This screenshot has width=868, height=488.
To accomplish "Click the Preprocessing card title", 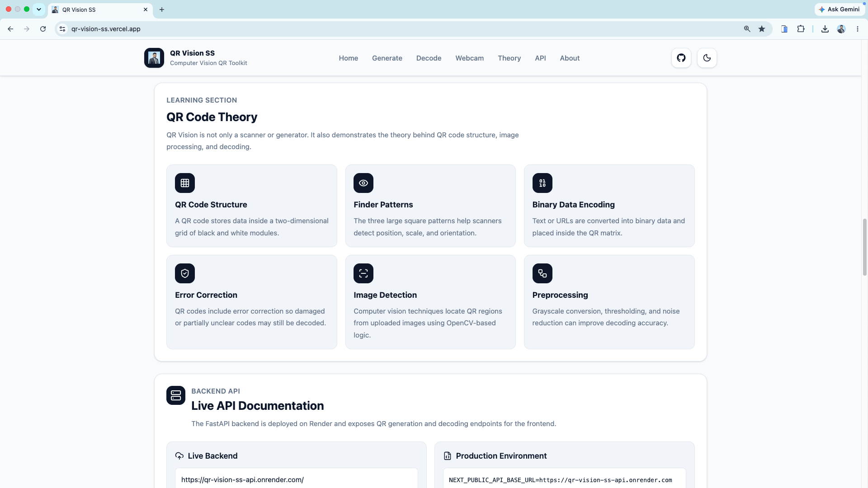I will pyautogui.click(x=560, y=295).
